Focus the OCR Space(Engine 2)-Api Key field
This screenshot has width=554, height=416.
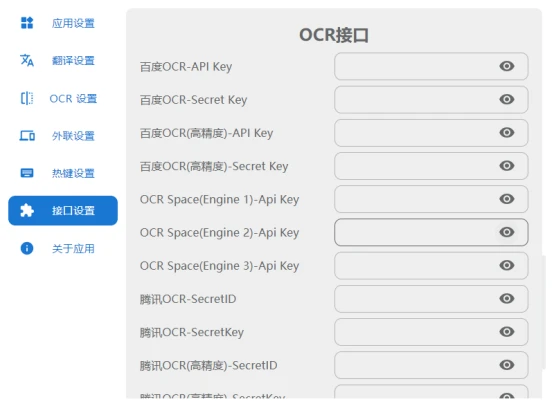(x=431, y=232)
